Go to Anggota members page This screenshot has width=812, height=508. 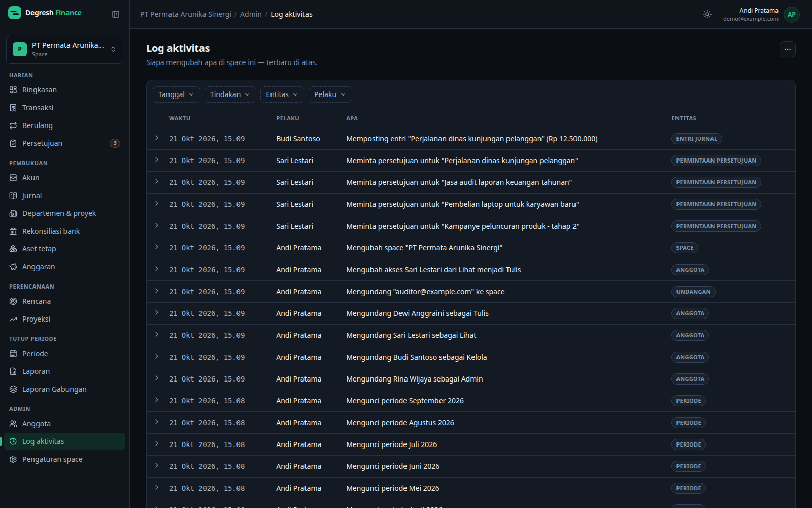pyautogui.click(x=64, y=424)
